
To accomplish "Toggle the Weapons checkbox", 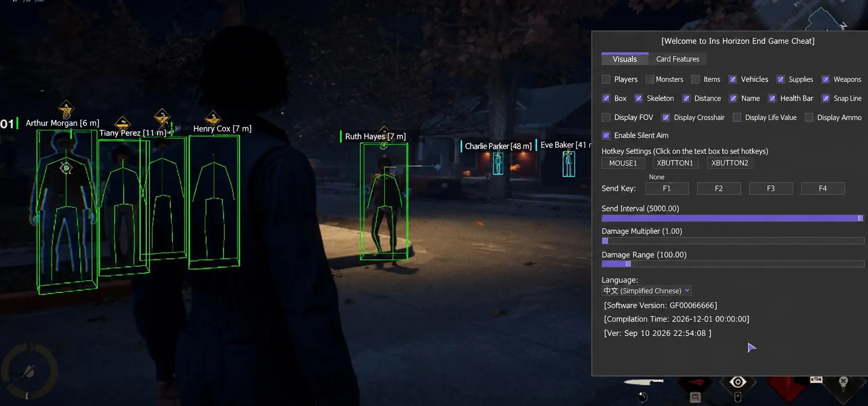I will click(x=826, y=79).
